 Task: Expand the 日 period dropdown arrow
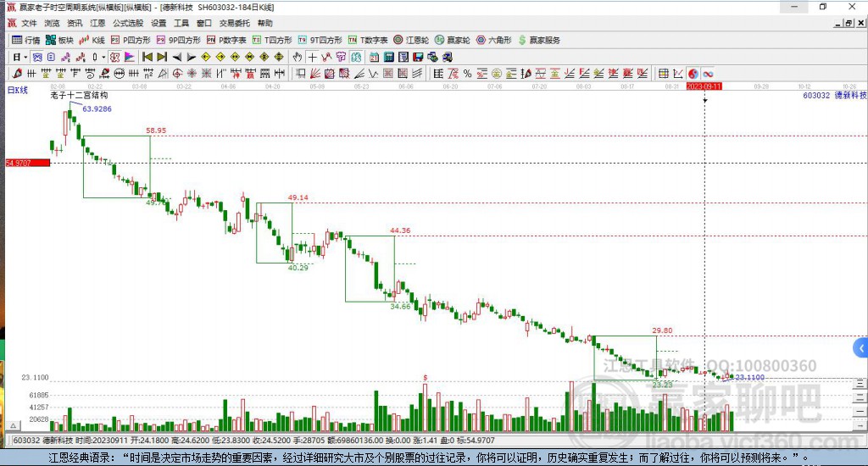click(x=25, y=57)
